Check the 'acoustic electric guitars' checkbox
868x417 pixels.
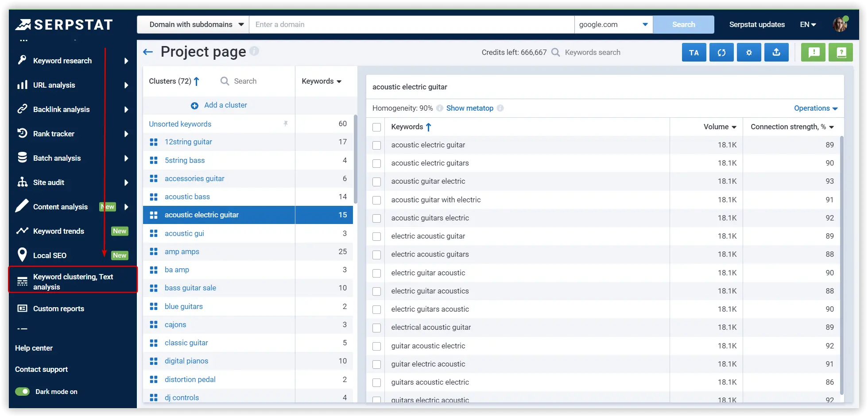377,163
